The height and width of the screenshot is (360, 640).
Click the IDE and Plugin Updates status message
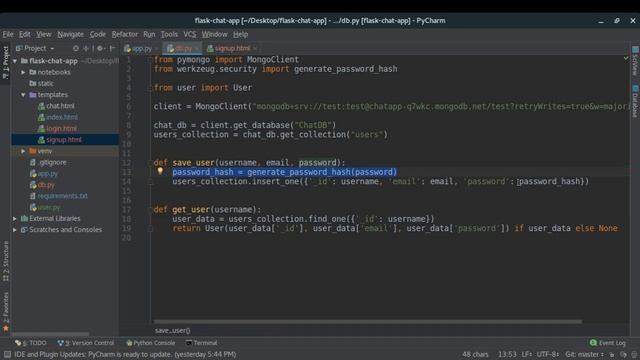coord(125,354)
